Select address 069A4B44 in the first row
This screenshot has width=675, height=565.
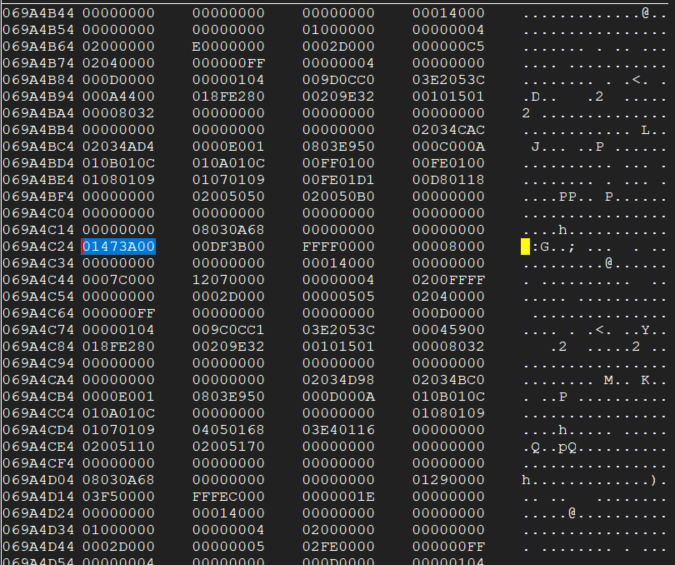click(37, 13)
